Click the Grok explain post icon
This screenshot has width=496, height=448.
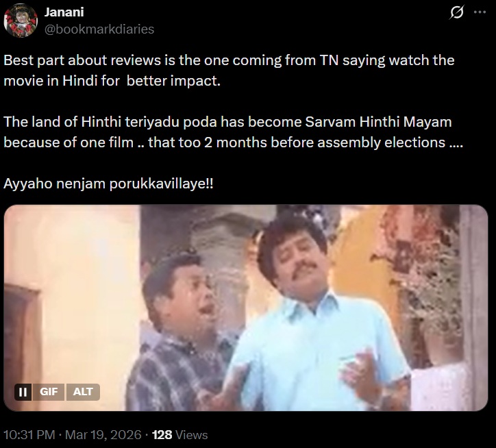(x=456, y=12)
